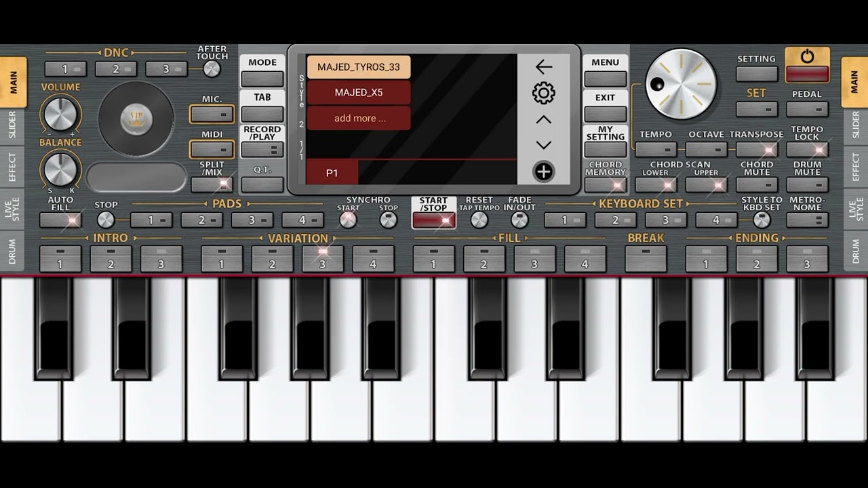Toggle DRUM MUTE button
The width and height of the screenshot is (868, 488).
(807, 184)
